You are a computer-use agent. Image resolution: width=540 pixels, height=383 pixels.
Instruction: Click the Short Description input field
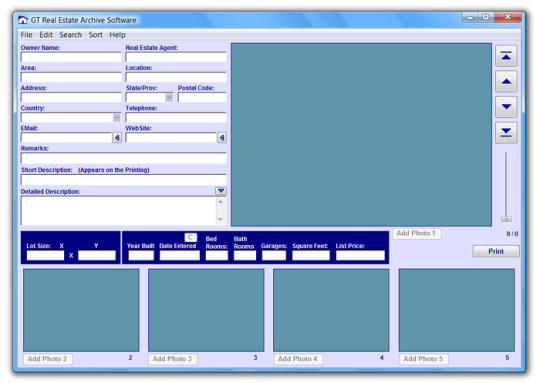click(124, 180)
